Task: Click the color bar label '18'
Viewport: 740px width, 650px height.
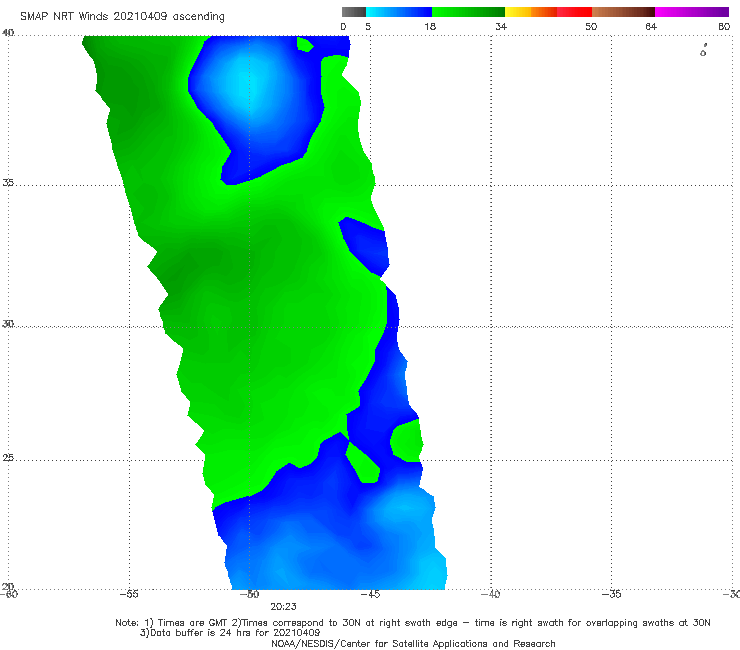Action: pyautogui.click(x=430, y=26)
